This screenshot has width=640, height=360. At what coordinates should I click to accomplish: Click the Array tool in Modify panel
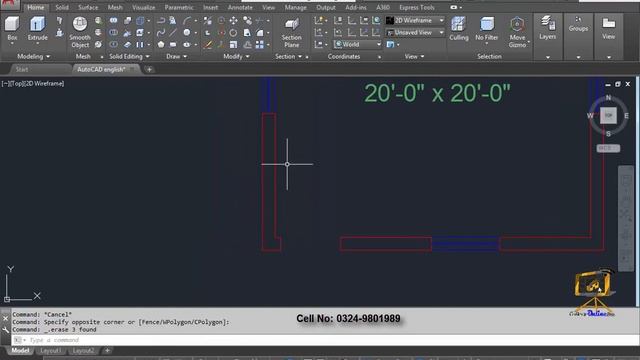(260, 44)
